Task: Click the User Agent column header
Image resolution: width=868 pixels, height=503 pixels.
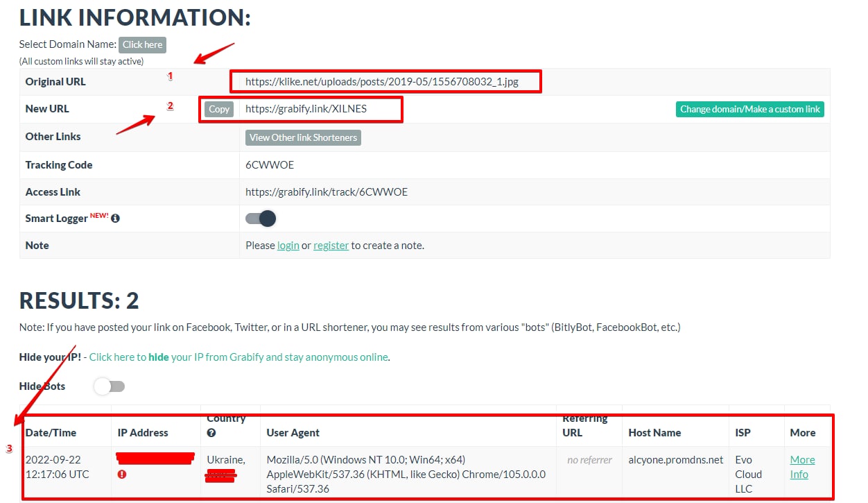Action: [x=293, y=433]
